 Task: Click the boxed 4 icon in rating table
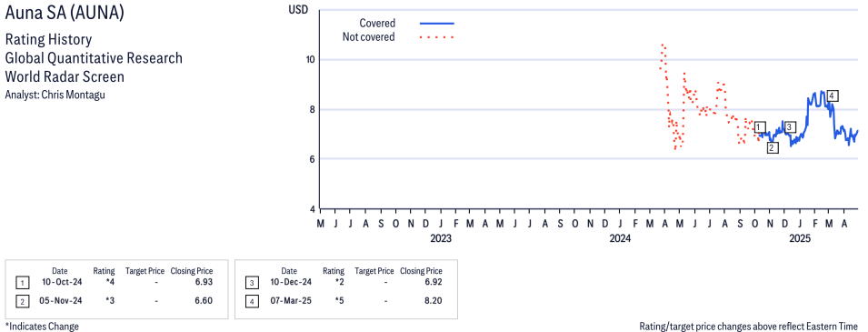pos(252,301)
